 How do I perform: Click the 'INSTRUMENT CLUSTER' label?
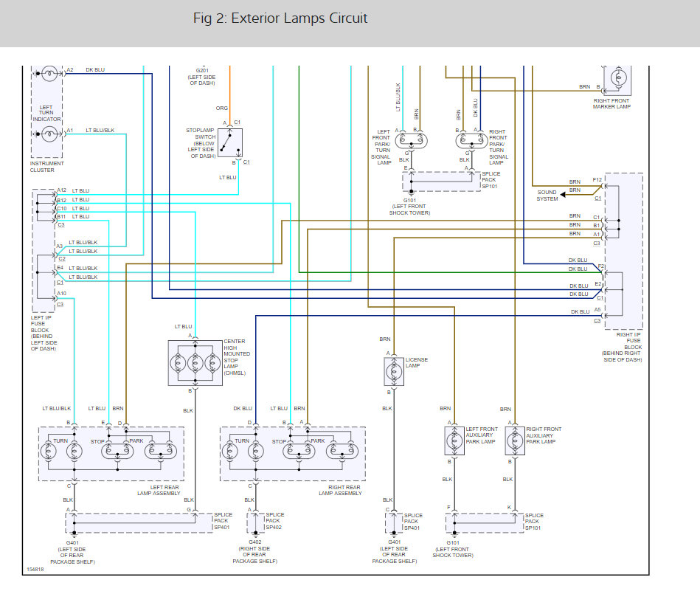[x=47, y=167]
